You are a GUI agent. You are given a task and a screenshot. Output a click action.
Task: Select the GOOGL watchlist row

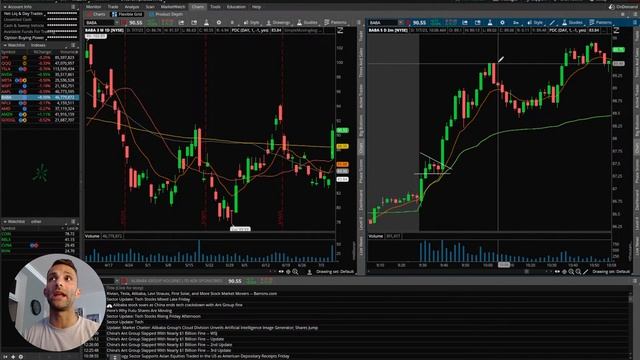(40, 120)
